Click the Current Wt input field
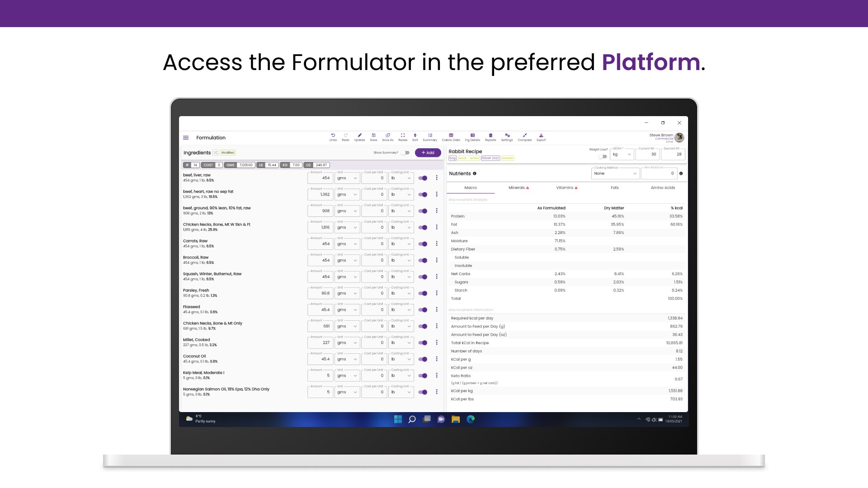 pyautogui.click(x=647, y=155)
